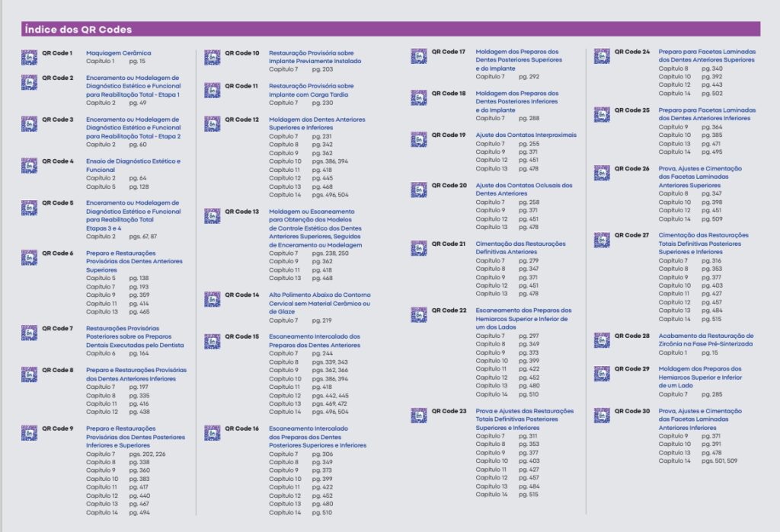Click the QR Code 9 icon
780x532 pixels.
pos(29,432)
